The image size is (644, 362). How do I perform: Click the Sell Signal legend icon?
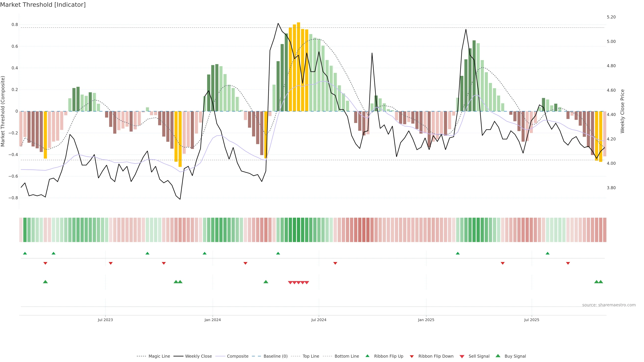(x=462, y=356)
